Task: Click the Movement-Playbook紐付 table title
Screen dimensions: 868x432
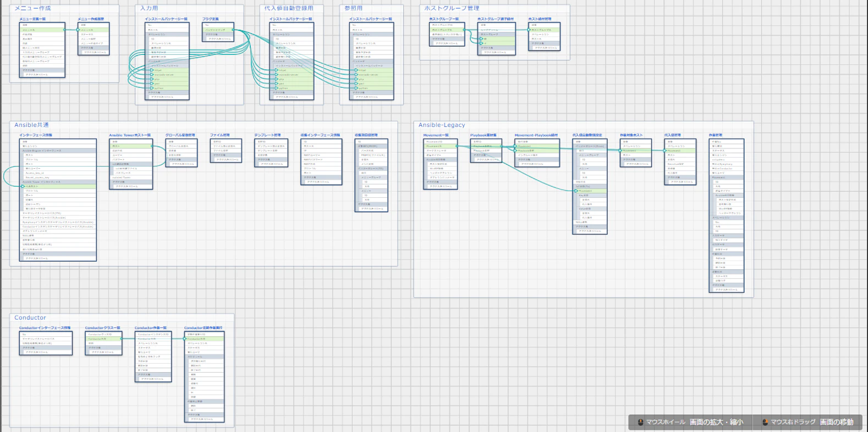Action: pos(536,135)
